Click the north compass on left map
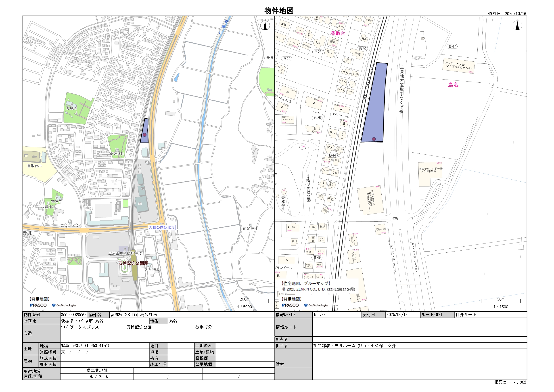554x392 pixels. [x=265, y=25]
